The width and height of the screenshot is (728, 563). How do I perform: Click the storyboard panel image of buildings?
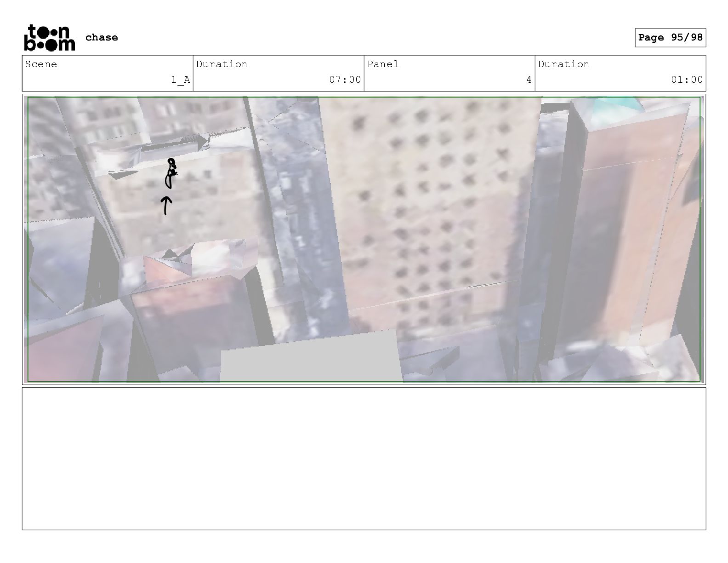pos(364,239)
